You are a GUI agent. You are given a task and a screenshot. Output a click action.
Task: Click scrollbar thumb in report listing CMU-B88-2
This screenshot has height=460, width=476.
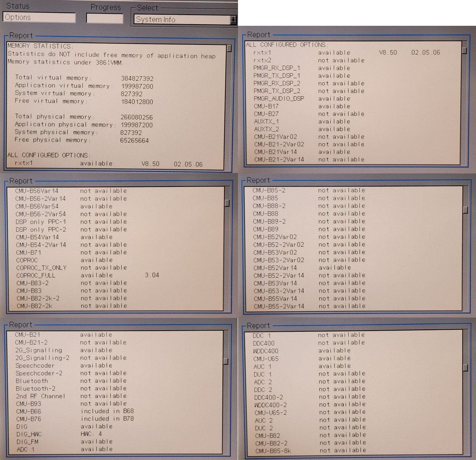tap(465, 209)
